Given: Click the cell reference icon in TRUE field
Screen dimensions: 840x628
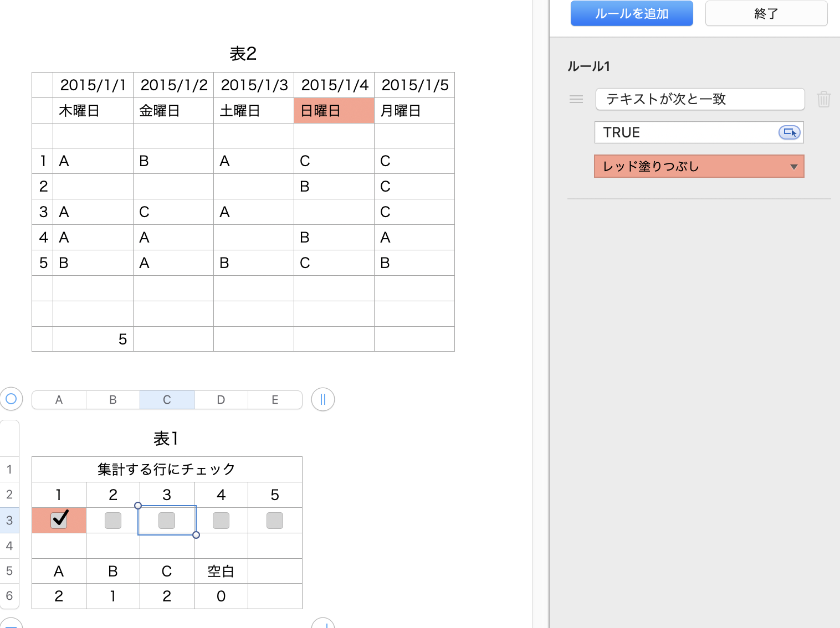Looking at the screenshot, I should (x=789, y=132).
